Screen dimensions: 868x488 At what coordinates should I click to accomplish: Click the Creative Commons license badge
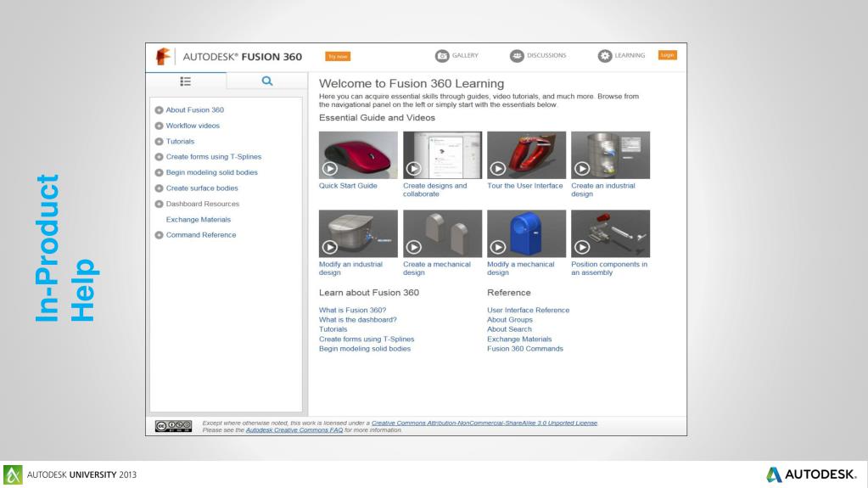[x=173, y=426]
